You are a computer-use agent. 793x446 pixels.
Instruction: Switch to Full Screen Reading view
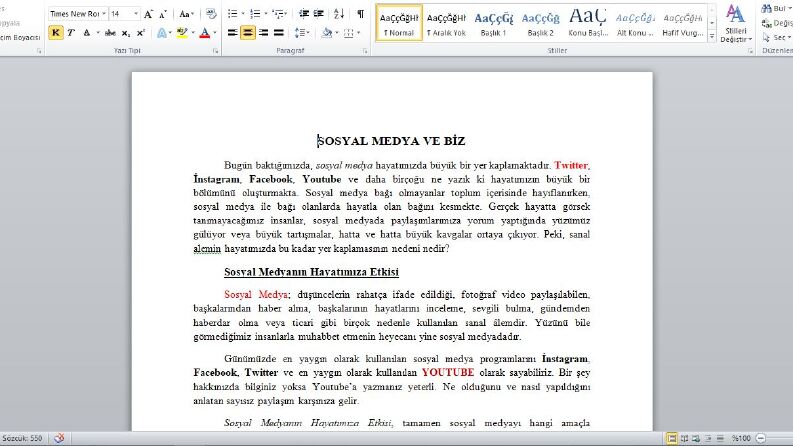[684, 438]
